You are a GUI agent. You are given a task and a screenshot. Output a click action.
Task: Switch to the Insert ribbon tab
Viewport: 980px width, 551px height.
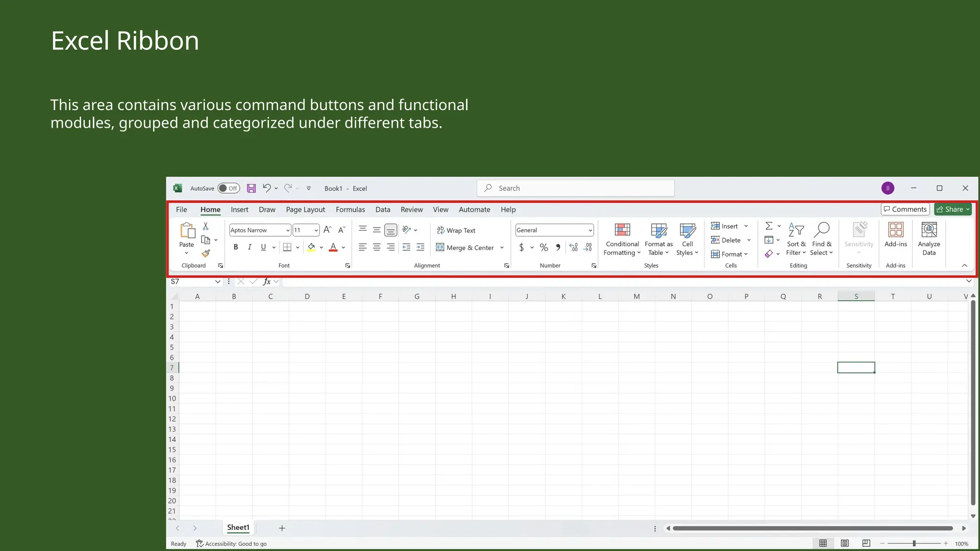[x=239, y=209]
